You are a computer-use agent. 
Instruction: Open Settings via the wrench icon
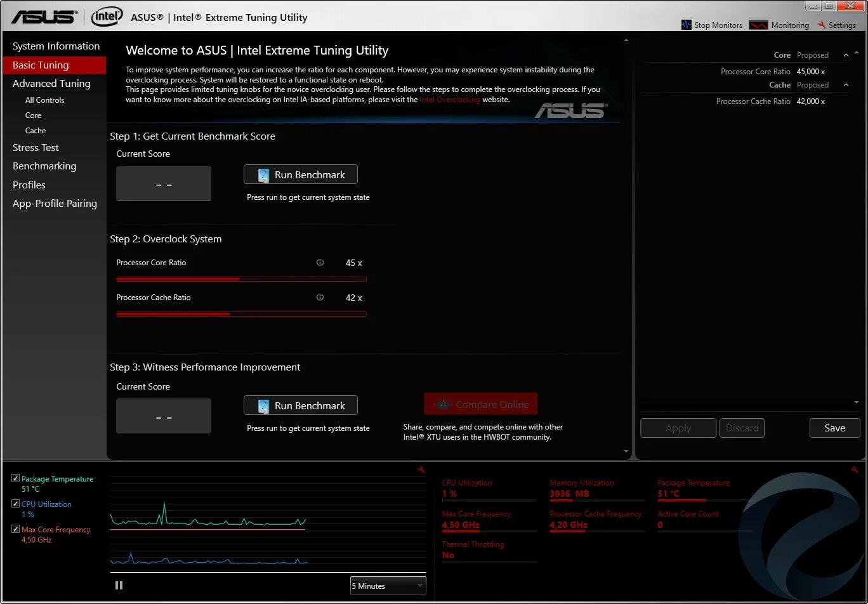click(822, 25)
